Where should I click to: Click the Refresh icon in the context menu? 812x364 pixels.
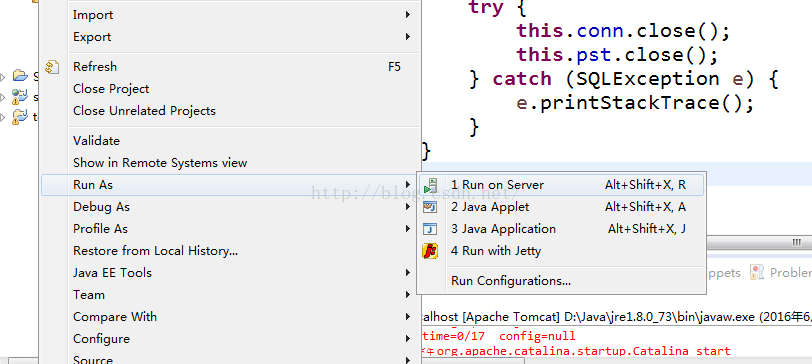[52, 67]
